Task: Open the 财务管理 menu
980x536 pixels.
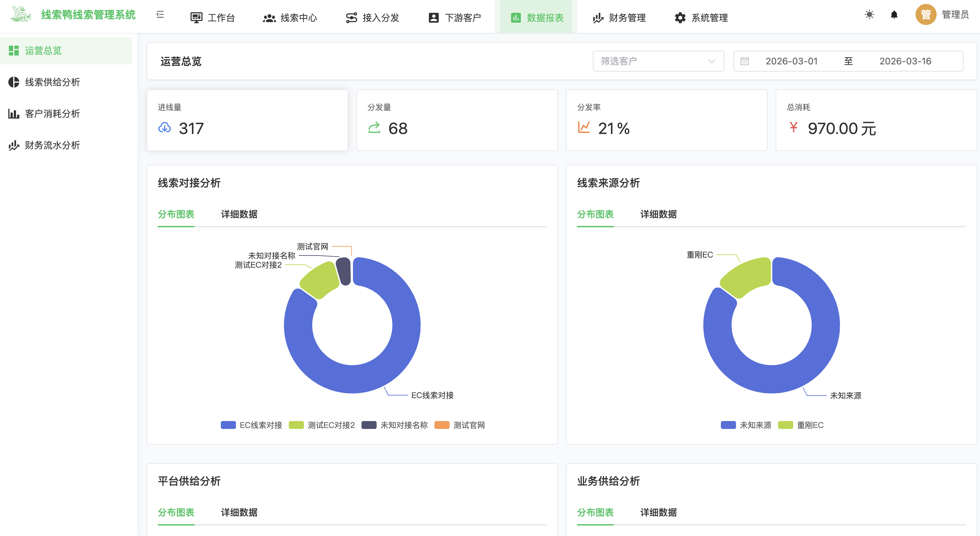Action: click(x=619, y=17)
